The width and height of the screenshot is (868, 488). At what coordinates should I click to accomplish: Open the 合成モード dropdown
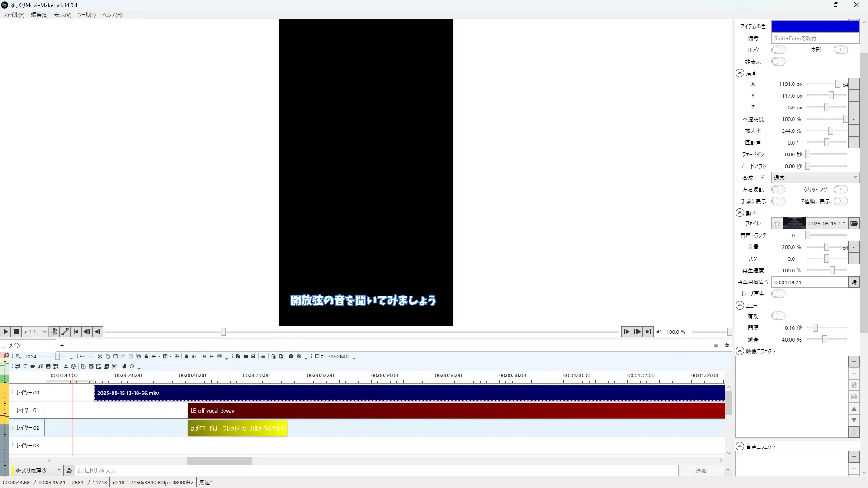(815, 178)
